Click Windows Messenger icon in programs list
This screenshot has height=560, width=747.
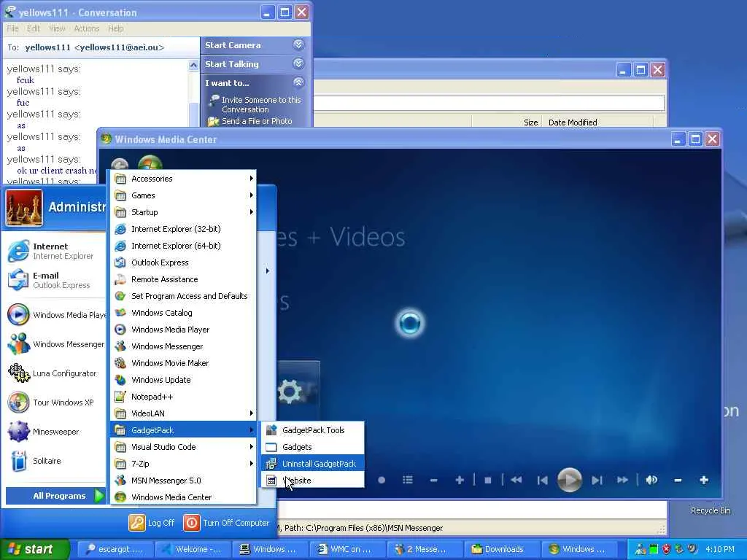coord(120,346)
